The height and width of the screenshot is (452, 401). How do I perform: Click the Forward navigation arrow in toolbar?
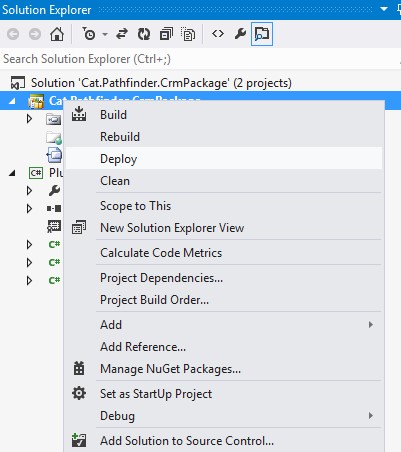click(35, 34)
